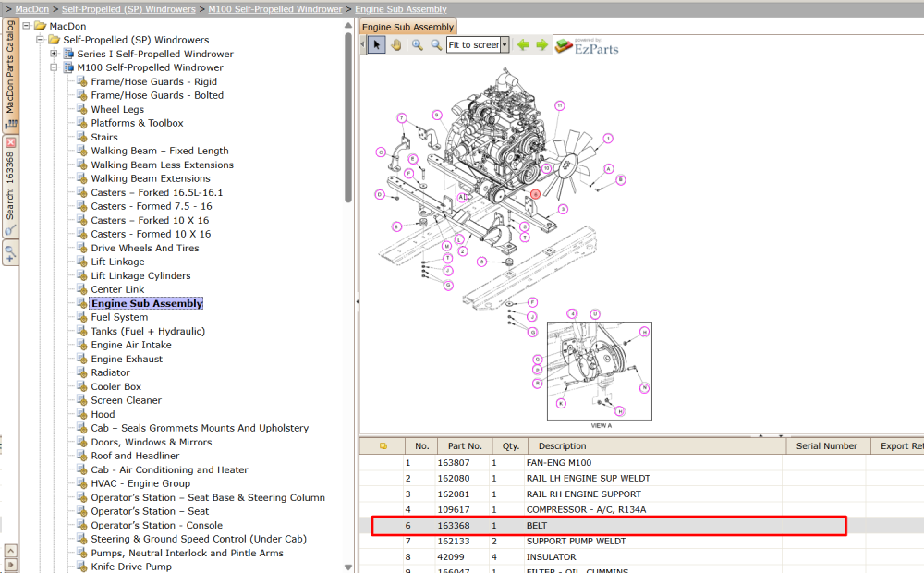
Task: Click Frame/Hose Guards - Rigid page icon
Action: (x=82, y=81)
